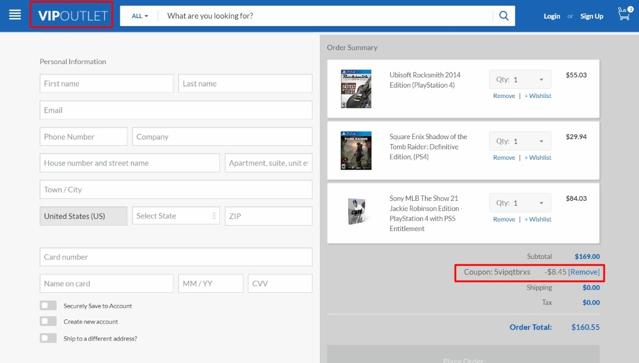This screenshot has width=639, height=363.
Task: Click the ZIP field
Action: point(269,216)
